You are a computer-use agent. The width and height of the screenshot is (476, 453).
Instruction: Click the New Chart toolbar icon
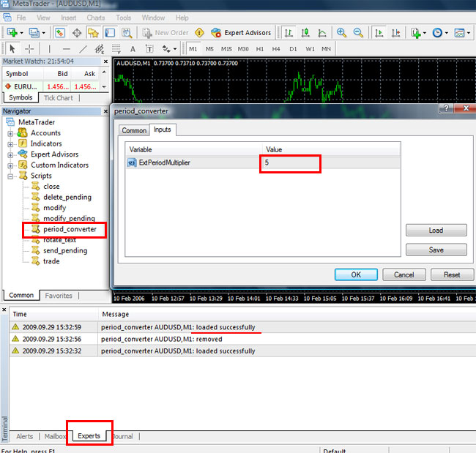tap(12, 32)
